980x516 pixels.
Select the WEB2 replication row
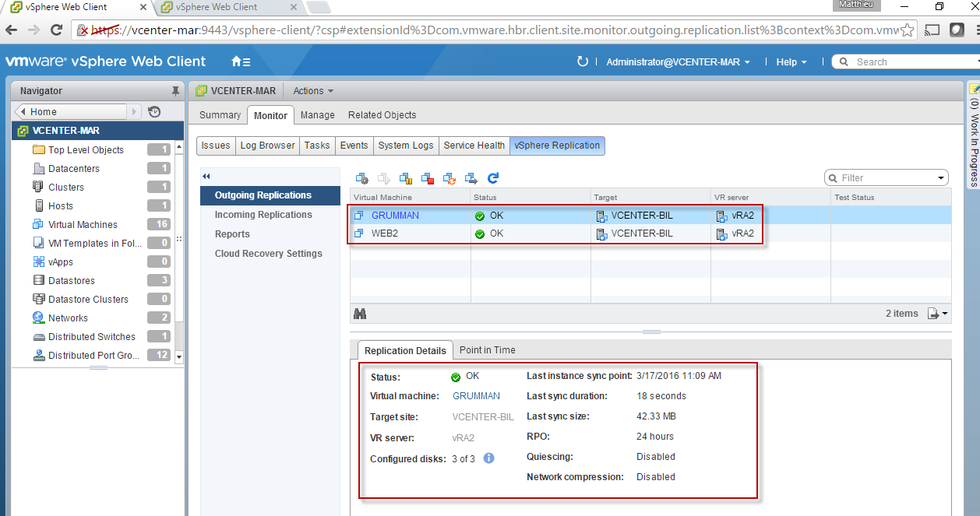pyautogui.click(x=650, y=233)
